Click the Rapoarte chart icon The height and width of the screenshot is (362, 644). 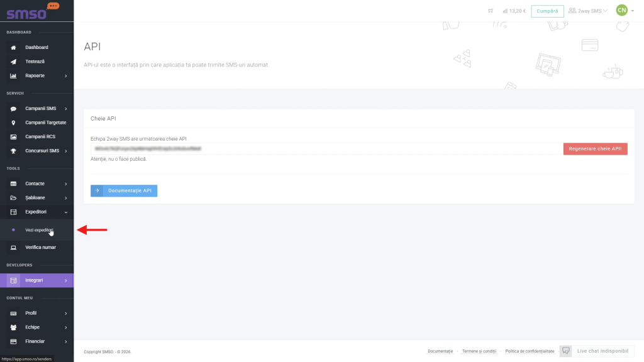click(13, 75)
